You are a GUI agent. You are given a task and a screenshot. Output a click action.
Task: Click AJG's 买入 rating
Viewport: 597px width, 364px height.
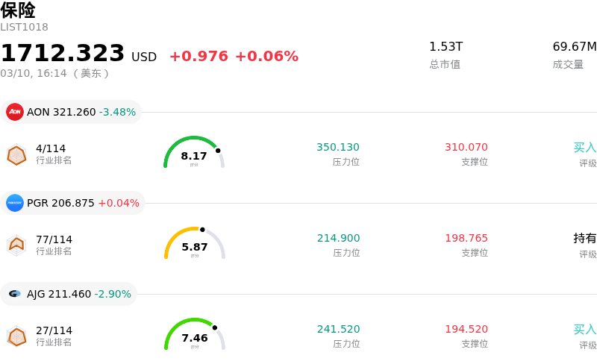584,329
